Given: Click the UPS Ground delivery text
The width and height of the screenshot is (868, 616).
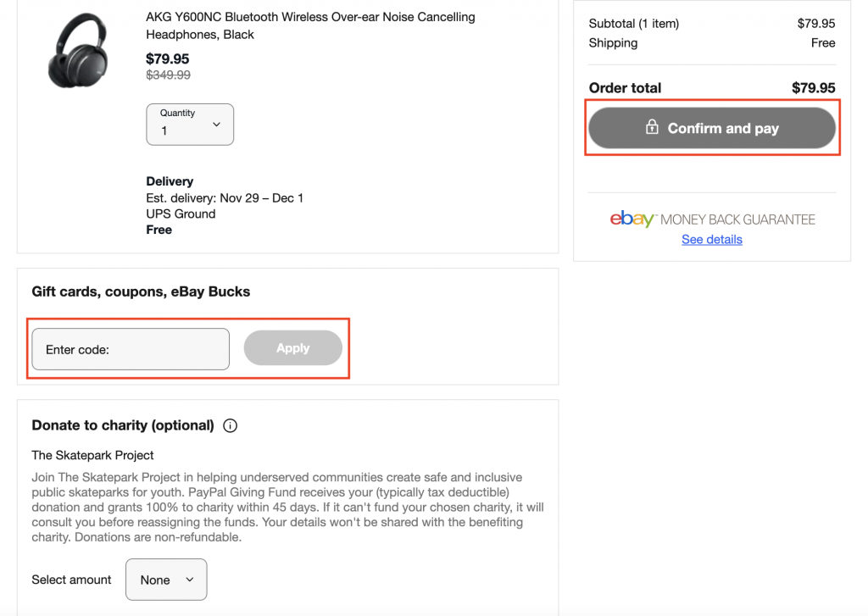Looking at the screenshot, I should tap(181, 214).
